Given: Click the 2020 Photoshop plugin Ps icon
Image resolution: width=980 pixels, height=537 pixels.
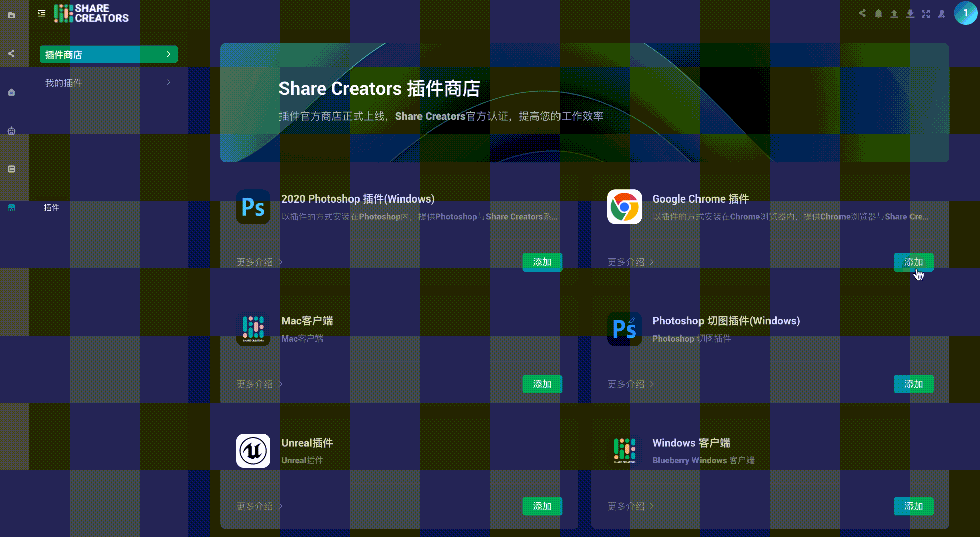Looking at the screenshot, I should [253, 207].
